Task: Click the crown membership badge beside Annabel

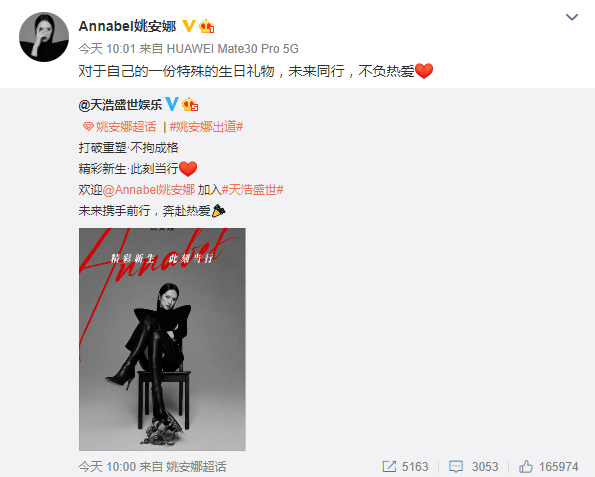Action: pyautogui.click(x=207, y=26)
